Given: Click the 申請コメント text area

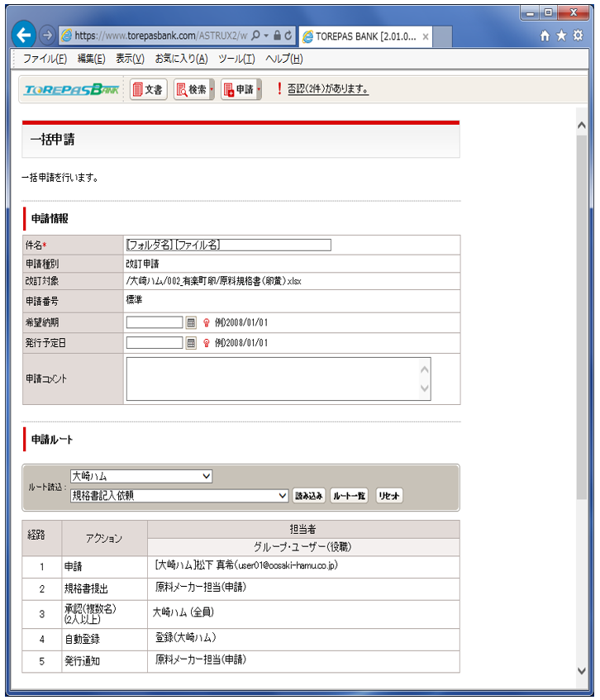Looking at the screenshot, I should click(279, 379).
